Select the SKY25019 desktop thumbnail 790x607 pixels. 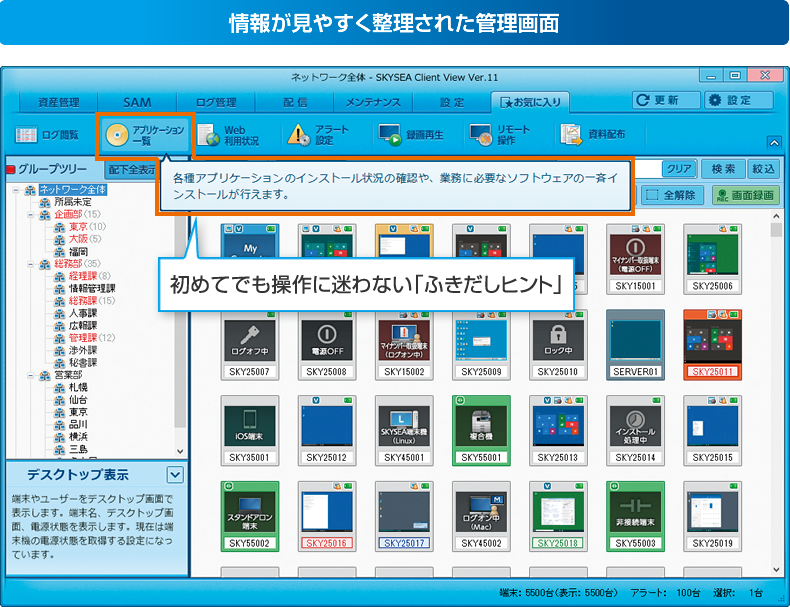[x=712, y=516]
